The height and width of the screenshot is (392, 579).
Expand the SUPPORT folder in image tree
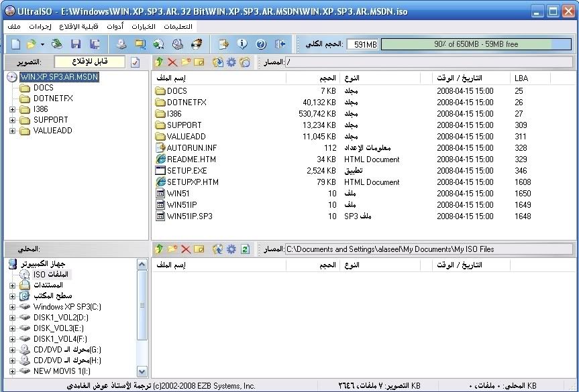pyautogui.click(x=12, y=120)
